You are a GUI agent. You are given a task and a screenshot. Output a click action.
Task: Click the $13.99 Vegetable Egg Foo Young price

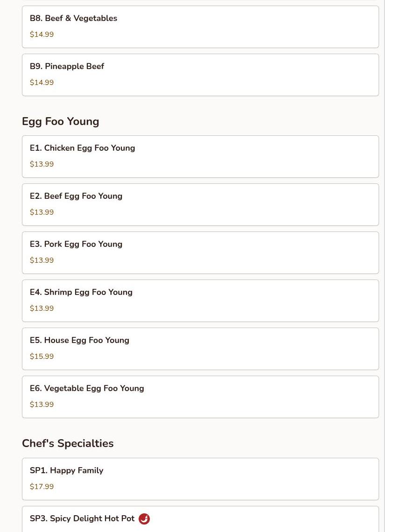tap(42, 405)
